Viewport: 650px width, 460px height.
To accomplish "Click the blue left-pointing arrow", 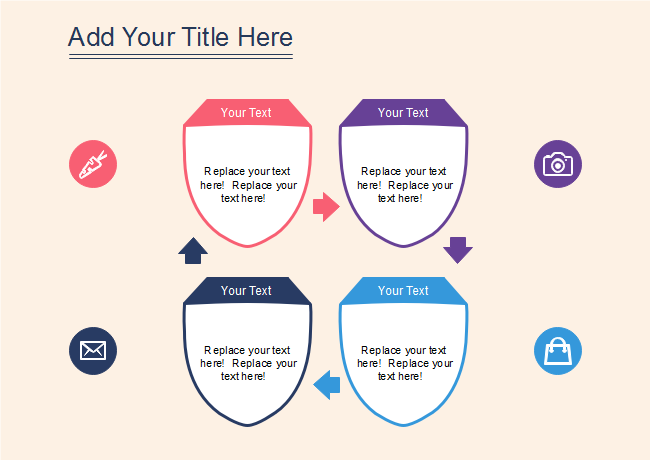I will click(326, 384).
